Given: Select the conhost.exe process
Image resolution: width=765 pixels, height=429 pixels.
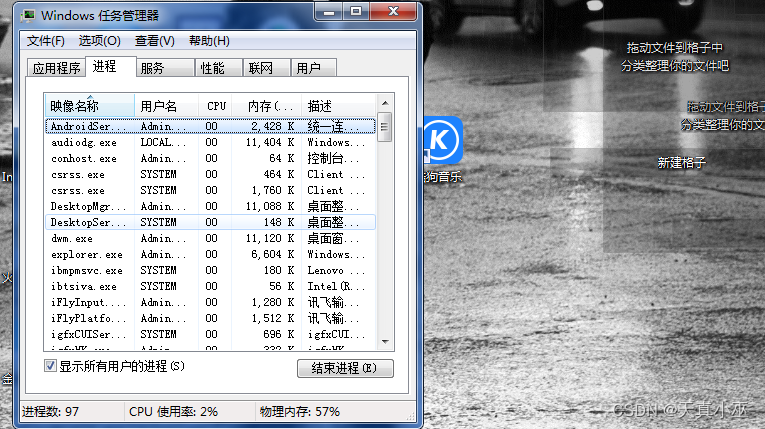Looking at the screenshot, I should coord(210,159).
